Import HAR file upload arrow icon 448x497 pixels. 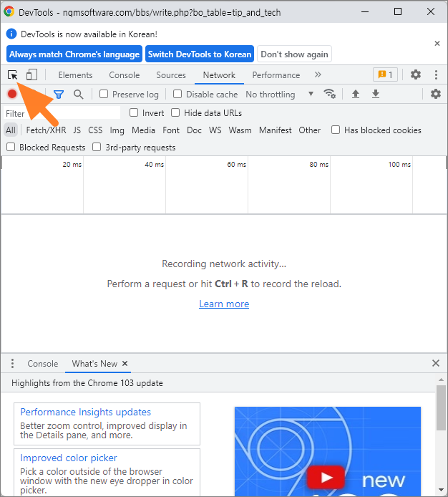[x=356, y=94]
